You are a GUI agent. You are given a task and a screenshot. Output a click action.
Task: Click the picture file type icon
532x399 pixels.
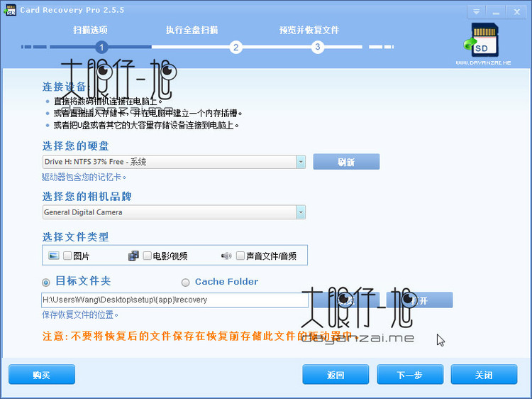click(54, 256)
